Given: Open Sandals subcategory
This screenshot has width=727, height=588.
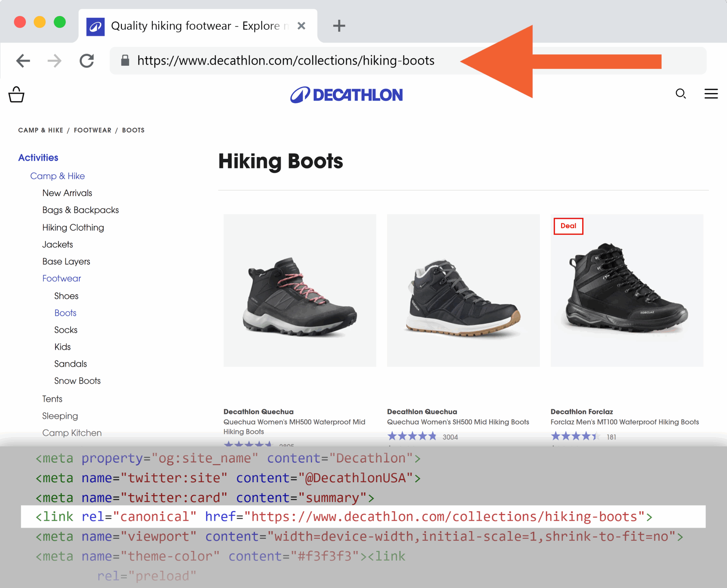Looking at the screenshot, I should tap(70, 364).
